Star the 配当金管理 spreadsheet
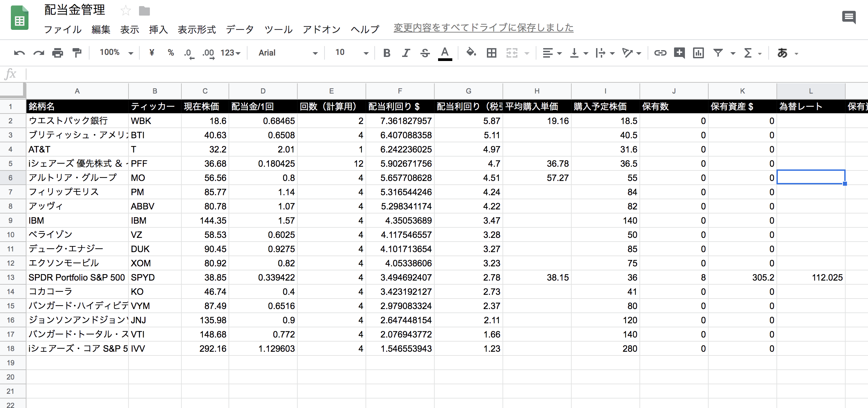 point(126,11)
